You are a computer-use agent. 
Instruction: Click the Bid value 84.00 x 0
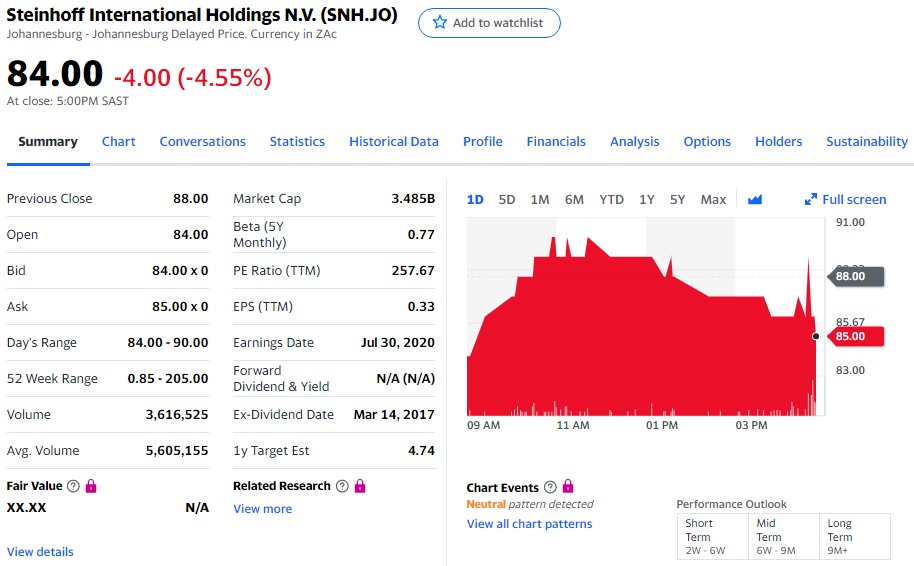(180, 270)
